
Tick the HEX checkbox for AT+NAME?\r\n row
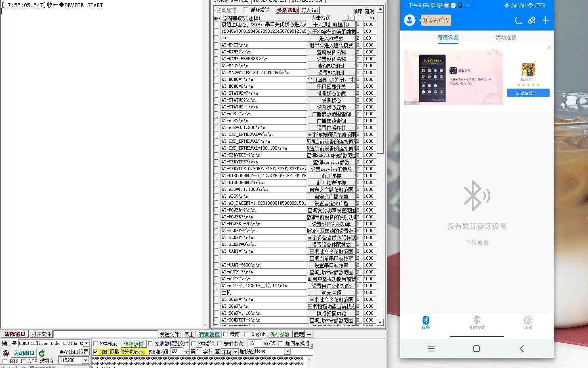click(216, 52)
